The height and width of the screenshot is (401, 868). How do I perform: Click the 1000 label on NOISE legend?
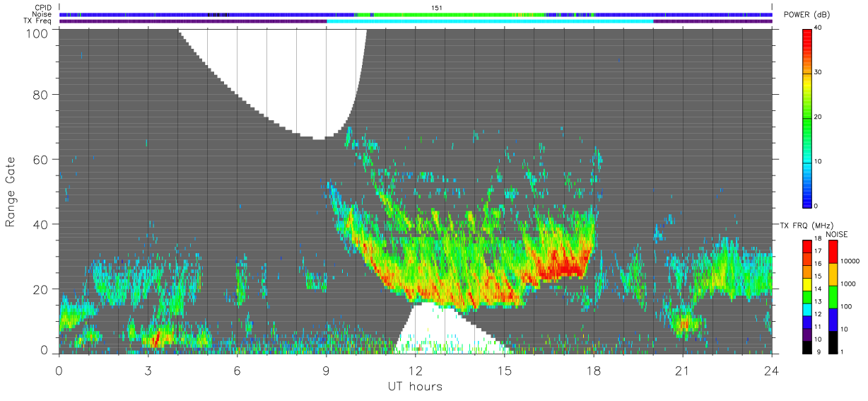848,284
